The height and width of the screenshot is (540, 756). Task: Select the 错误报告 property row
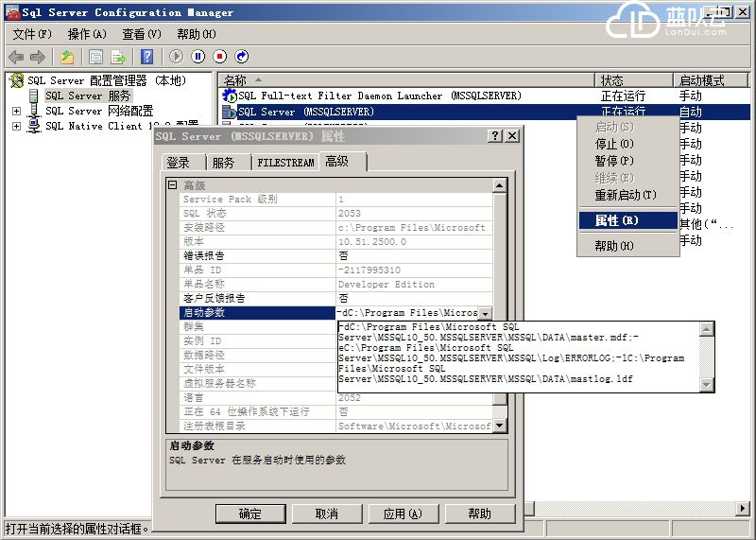(335, 255)
